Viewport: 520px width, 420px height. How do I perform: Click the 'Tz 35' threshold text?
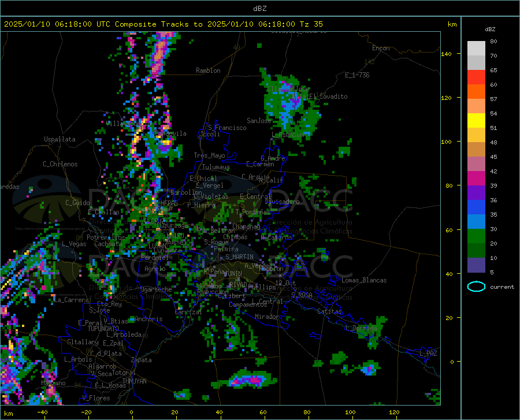tap(311, 24)
